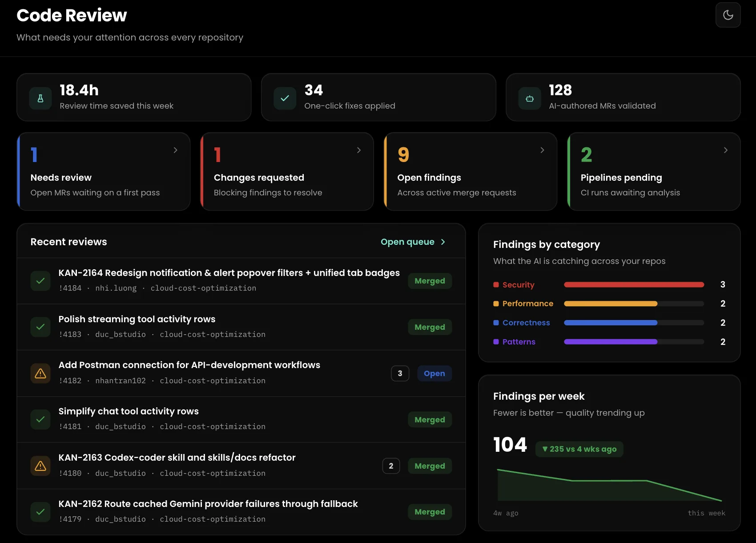Open Add Postman connection review title

coord(189,365)
